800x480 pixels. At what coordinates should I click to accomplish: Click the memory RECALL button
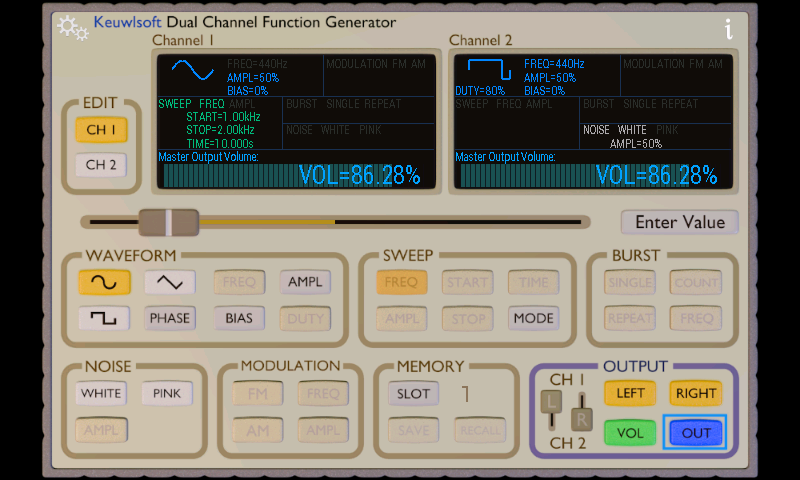coord(480,430)
